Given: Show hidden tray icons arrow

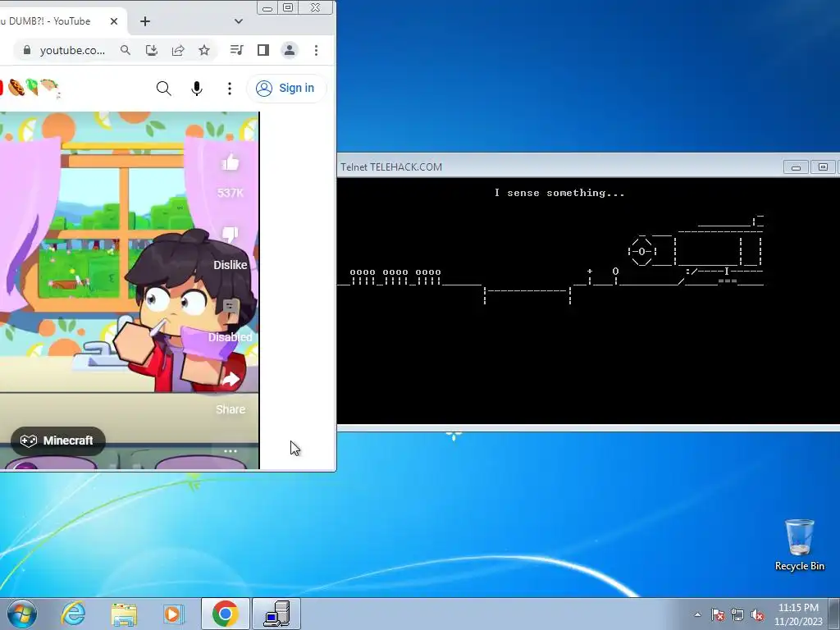Looking at the screenshot, I should (x=697, y=614).
